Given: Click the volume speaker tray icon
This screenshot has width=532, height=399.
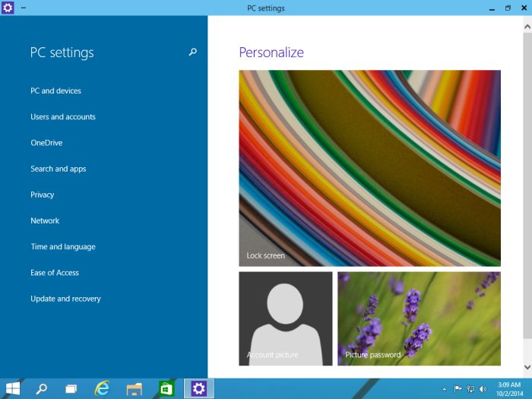Looking at the screenshot, I should (483, 388).
